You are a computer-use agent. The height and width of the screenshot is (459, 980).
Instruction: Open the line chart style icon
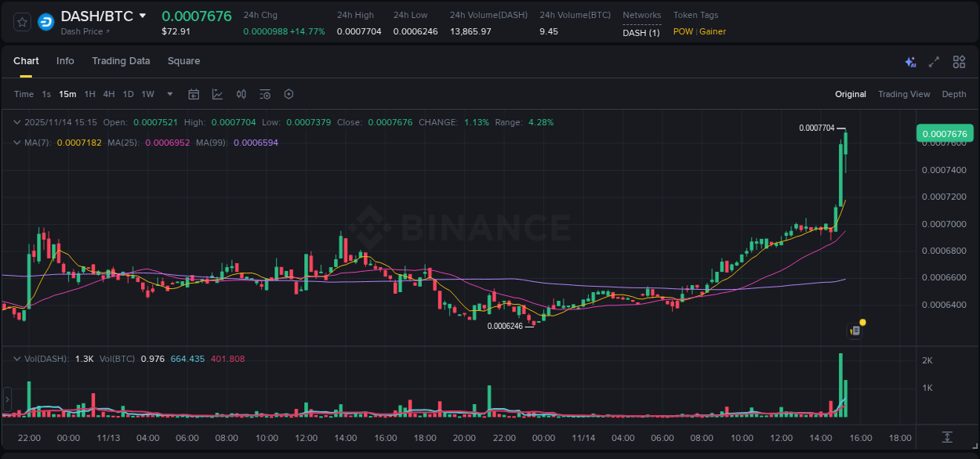217,94
